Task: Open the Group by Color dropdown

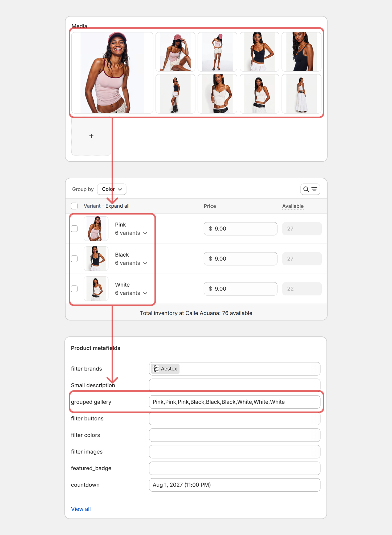Action: (112, 189)
